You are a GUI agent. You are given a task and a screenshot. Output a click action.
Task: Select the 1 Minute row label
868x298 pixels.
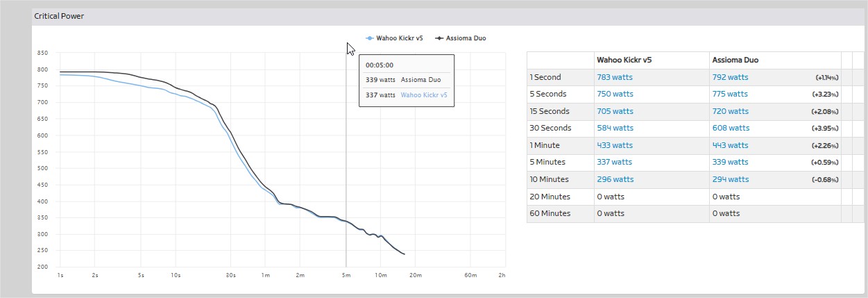(545, 145)
